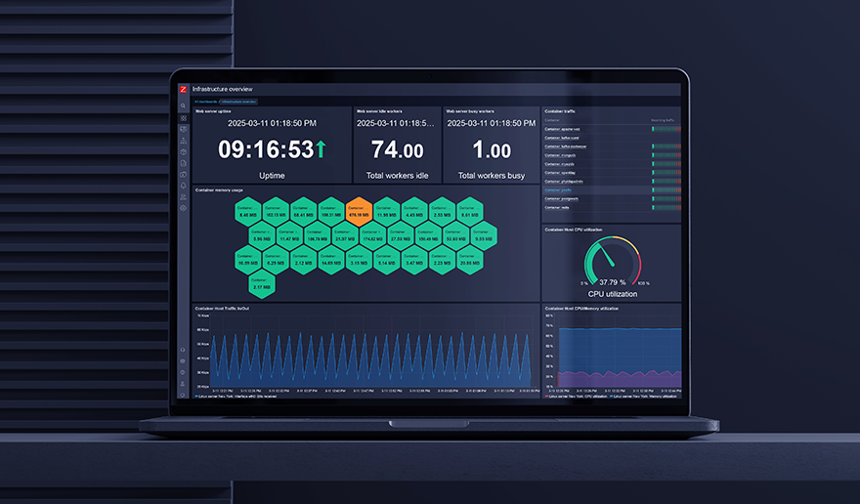
Task: Click the Help icon in lower sidebar
Action: [183, 372]
